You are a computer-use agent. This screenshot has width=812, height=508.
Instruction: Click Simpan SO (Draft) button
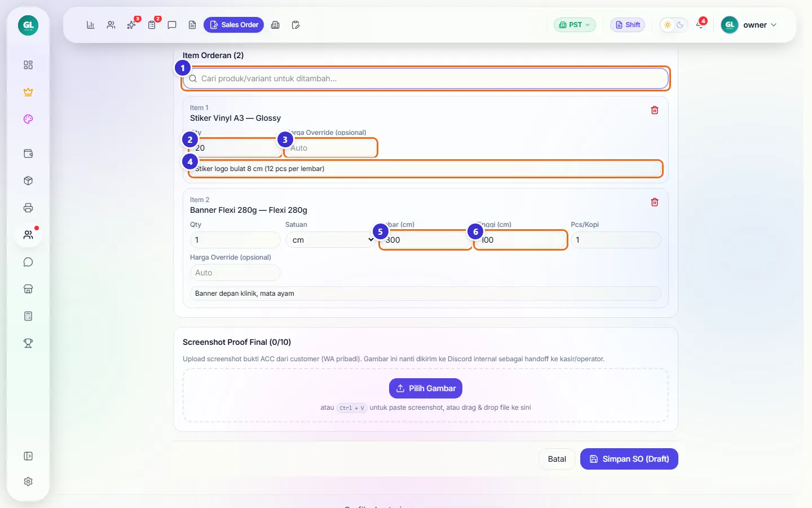coord(629,459)
